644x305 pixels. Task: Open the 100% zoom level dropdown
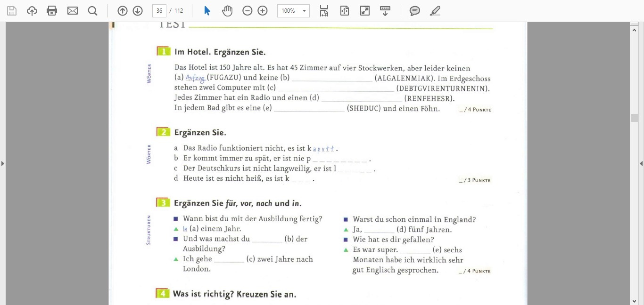tap(293, 11)
